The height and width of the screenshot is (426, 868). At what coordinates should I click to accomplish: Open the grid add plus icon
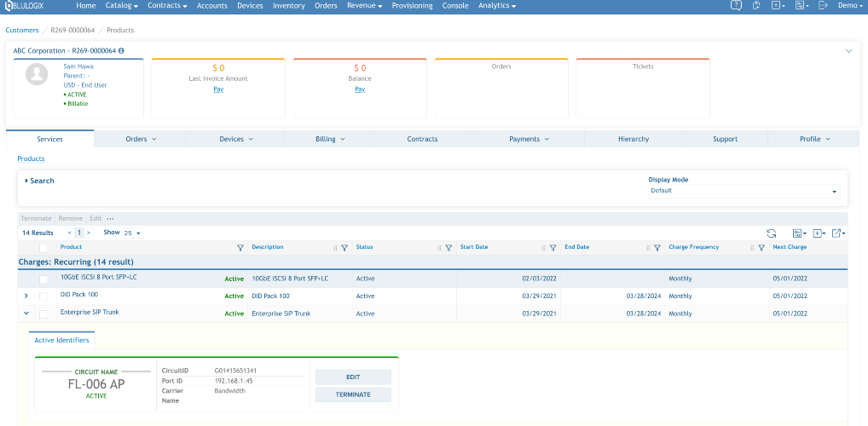click(819, 233)
